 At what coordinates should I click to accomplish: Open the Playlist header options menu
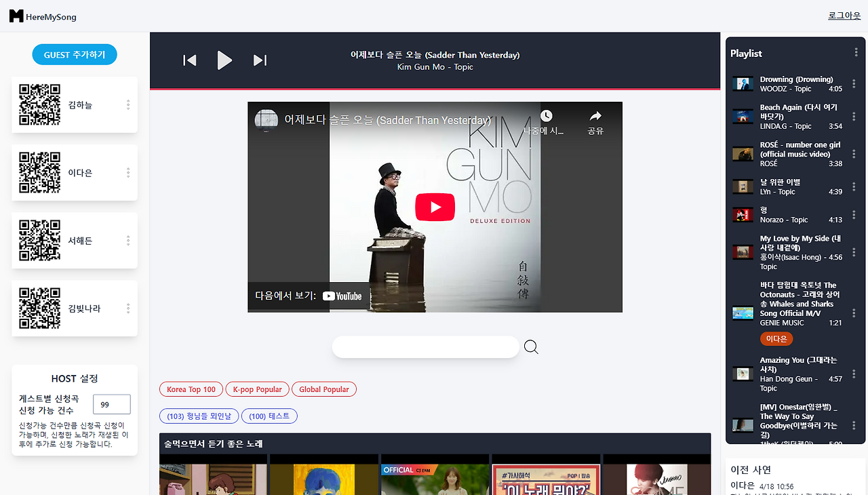tap(856, 53)
